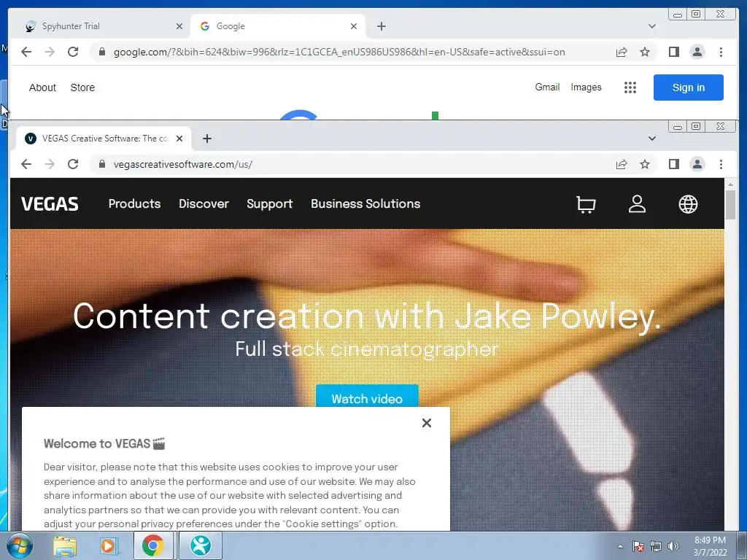Screen dimensions: 747x560
Task: Go back in the VEGAS browser window
Action: pyautogui.click(x=26, y=164)
